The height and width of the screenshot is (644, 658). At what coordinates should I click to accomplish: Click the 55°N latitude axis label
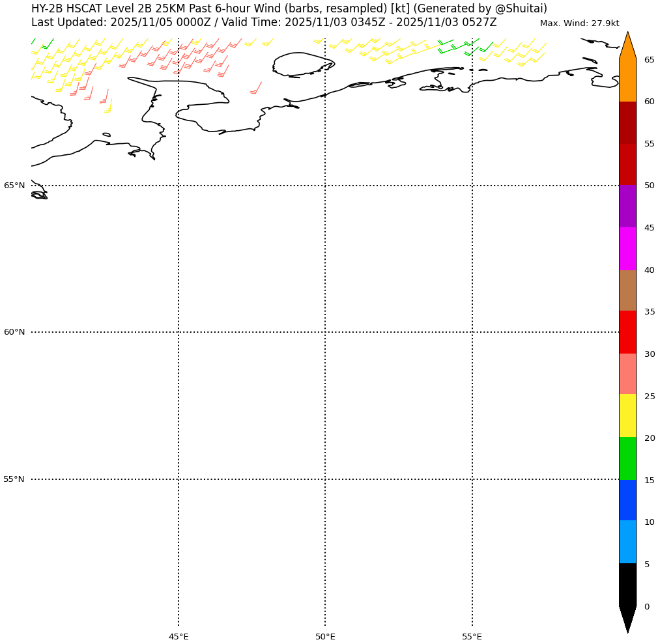(x=14, y=479)
